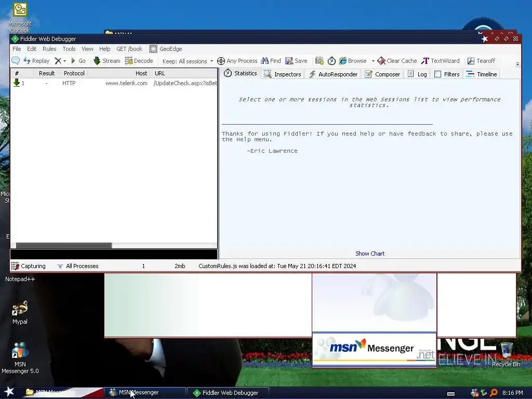Open the Keep: All sessions dropdown
The width and height of the screenshot is (532, 399).
click(x=188, y=61)
